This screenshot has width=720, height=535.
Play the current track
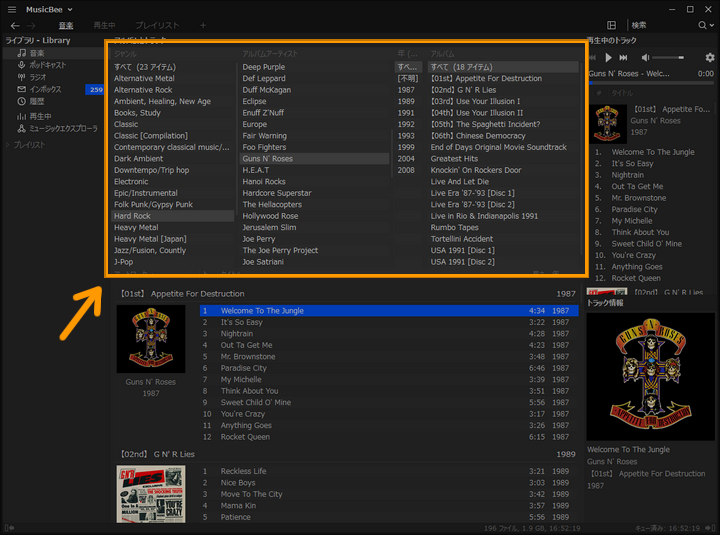click(x=608, y=57)
